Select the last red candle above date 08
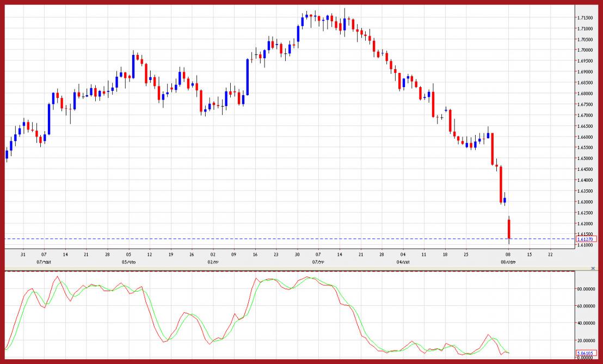 click(509, 229)
